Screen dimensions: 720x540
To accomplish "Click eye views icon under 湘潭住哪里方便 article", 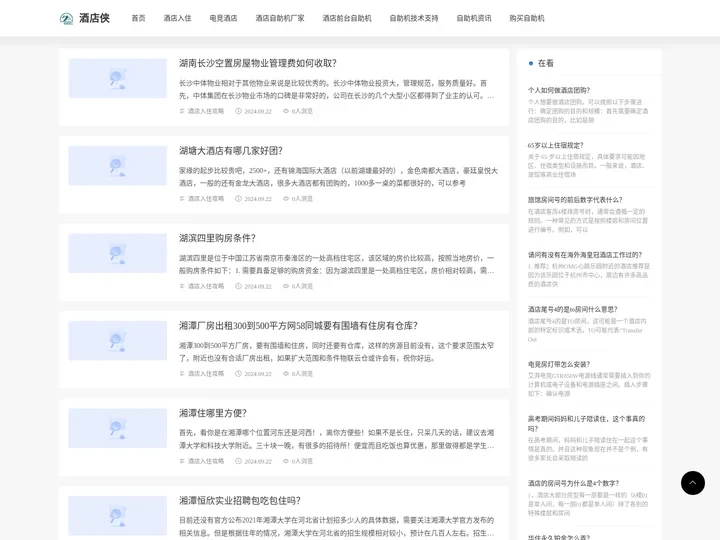I will click(286, 461).
